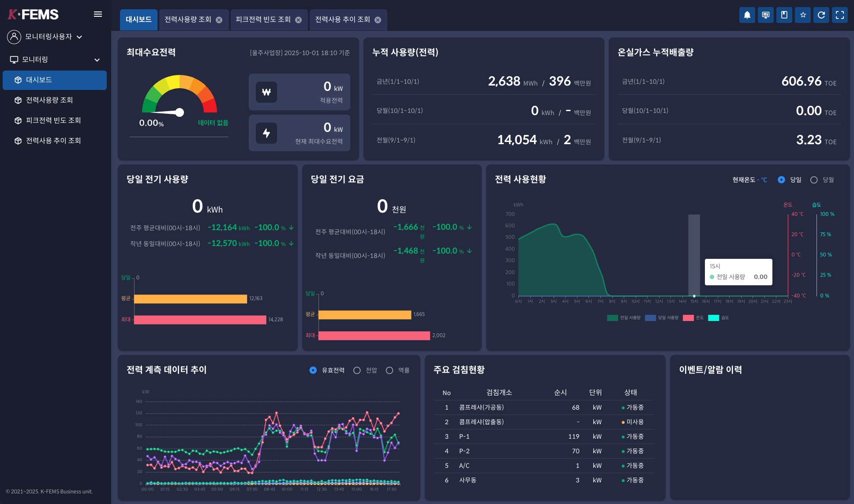Open the 대시보드 tab
The image size is (854, 504).
click(139, 20)
